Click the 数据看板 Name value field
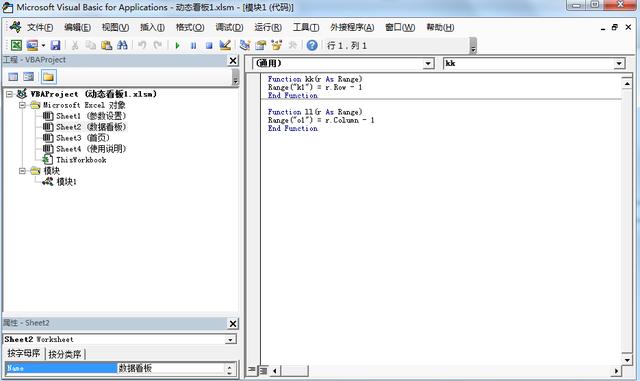 171,368
